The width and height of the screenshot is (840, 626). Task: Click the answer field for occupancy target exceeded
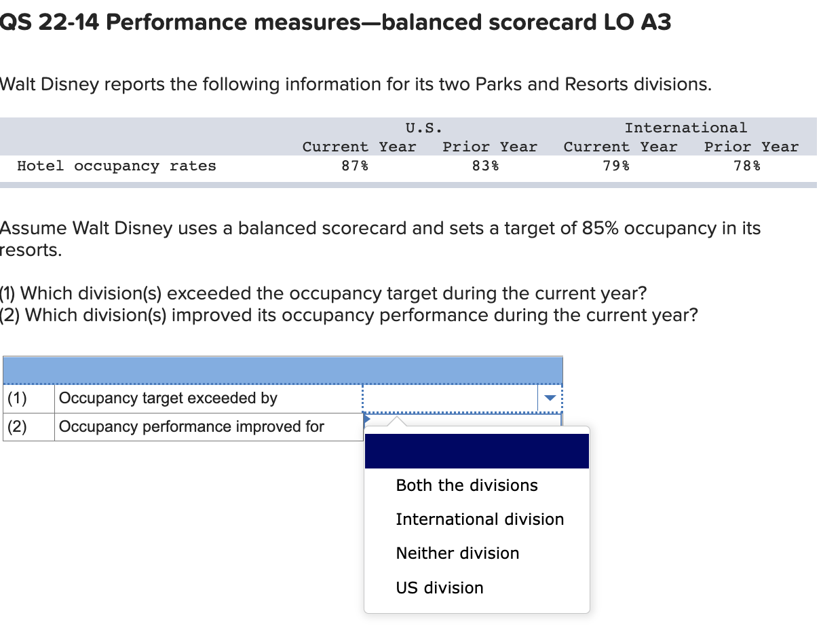(x=463, y=398)
